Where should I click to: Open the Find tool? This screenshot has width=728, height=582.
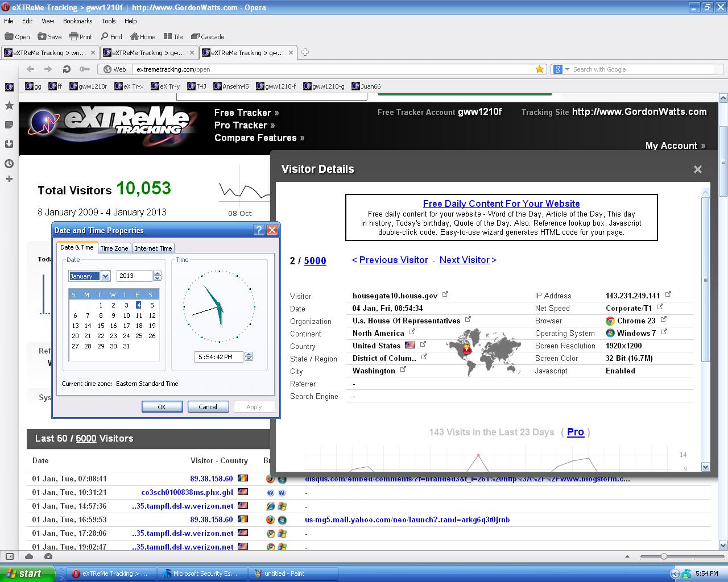[x=111, y=36]
